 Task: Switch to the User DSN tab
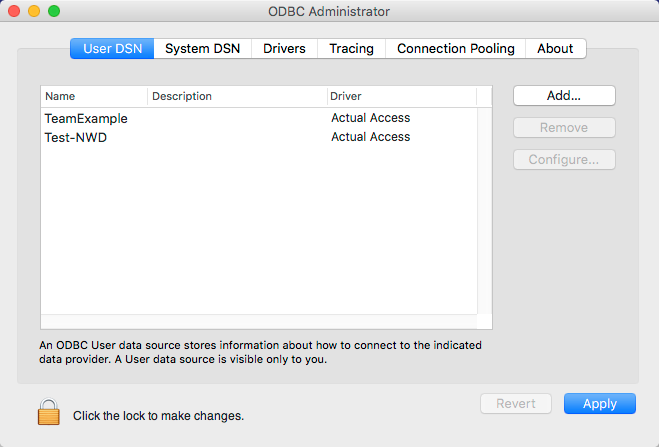tap(111, 48)
